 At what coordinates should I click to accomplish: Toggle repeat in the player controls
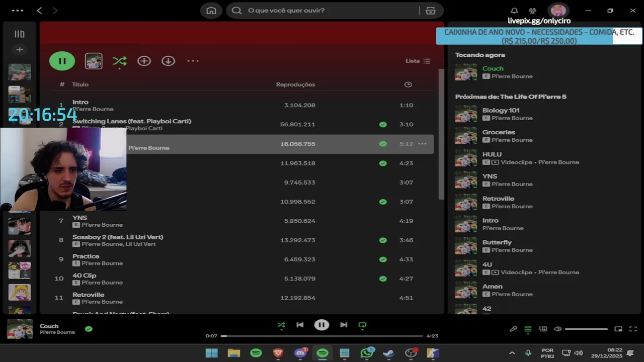[x=362, y=325]
